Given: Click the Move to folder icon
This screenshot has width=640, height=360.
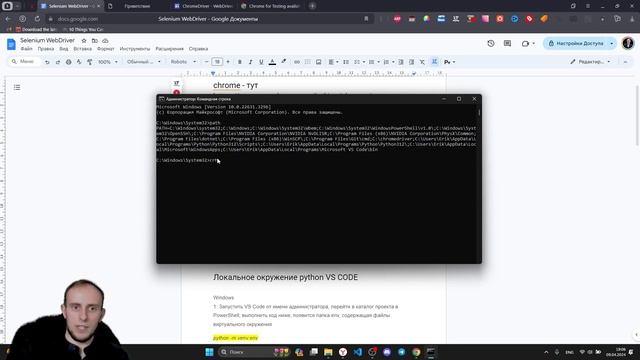Looking at the screenshot, I should click(x=95, y=40).
